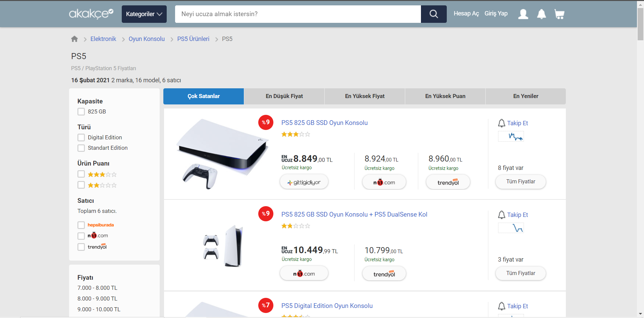
Task: Open trendyol offer at 8.960 TL
Action: [448, 182]
